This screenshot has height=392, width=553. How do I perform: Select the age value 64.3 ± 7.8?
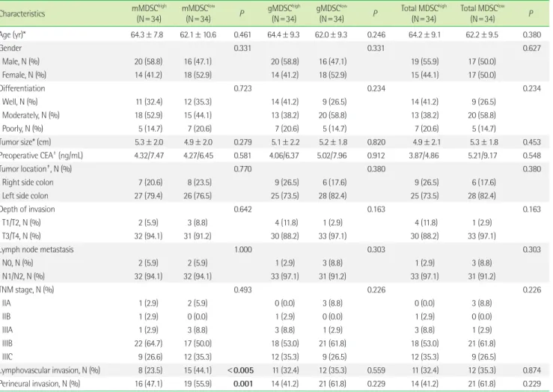pyautogui.click(x=147, y=35)
